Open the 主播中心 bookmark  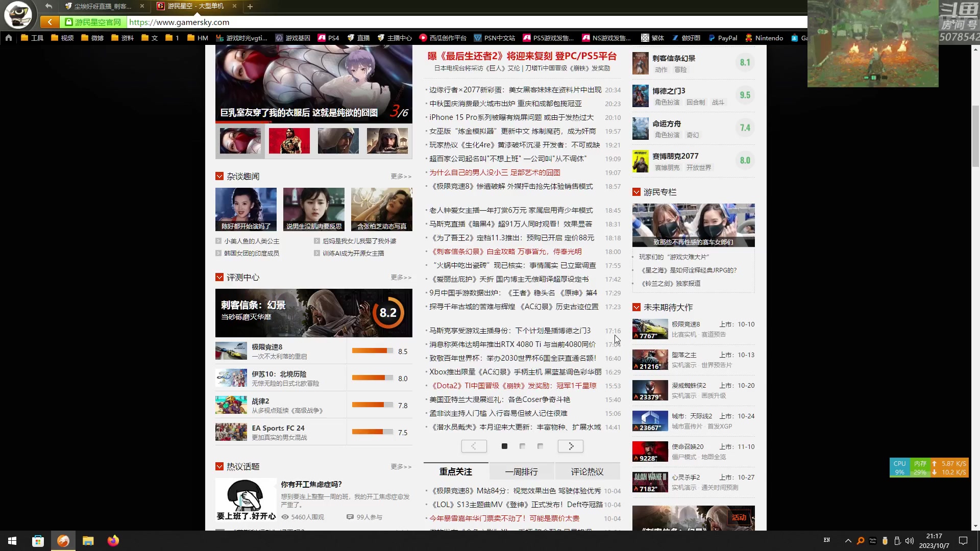(x=395, y=38)
